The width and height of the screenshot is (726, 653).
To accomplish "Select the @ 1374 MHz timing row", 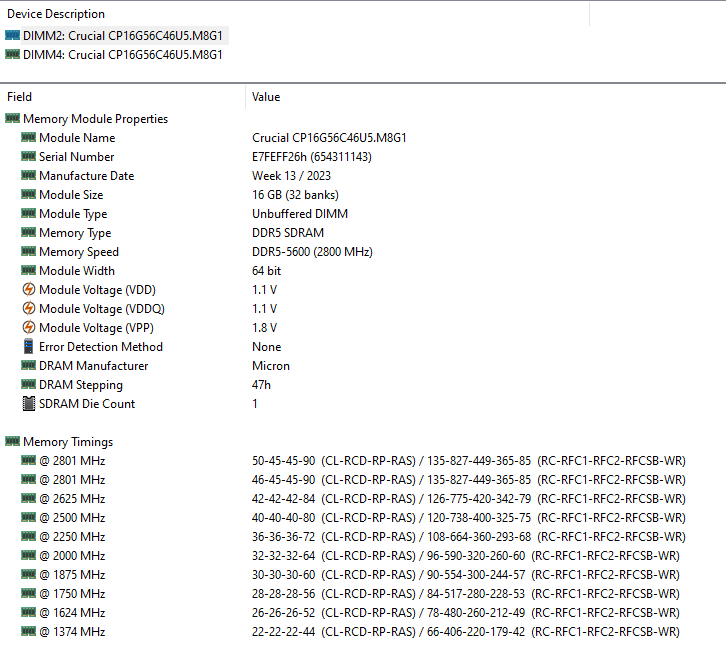I will pyautogui.click(x=71, y=632).
